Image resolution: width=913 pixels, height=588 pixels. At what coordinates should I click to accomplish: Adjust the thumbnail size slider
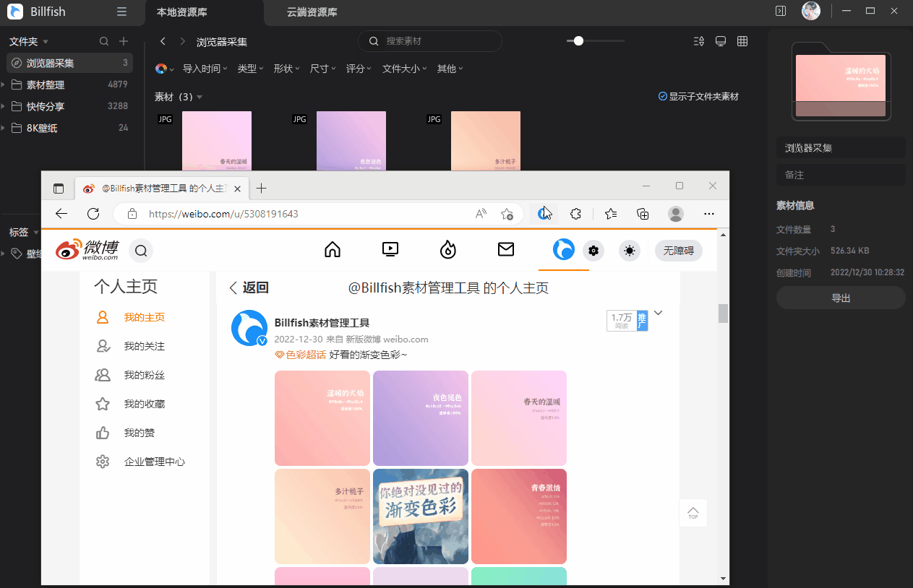(578, 41)
